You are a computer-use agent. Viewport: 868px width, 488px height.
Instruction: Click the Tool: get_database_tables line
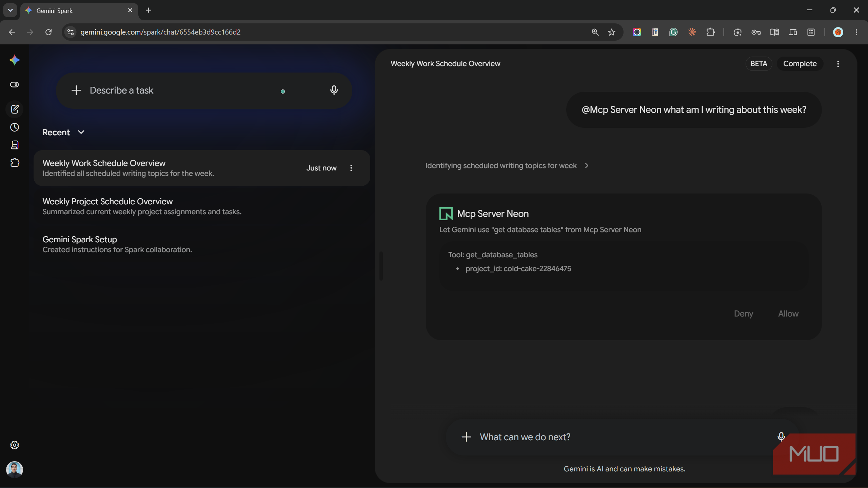(x=493, y=255)
